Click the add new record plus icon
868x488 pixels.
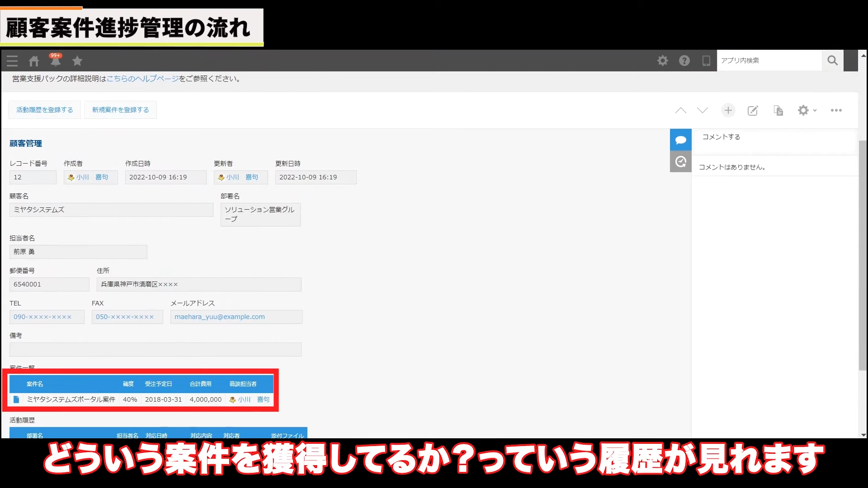[728, 110]
